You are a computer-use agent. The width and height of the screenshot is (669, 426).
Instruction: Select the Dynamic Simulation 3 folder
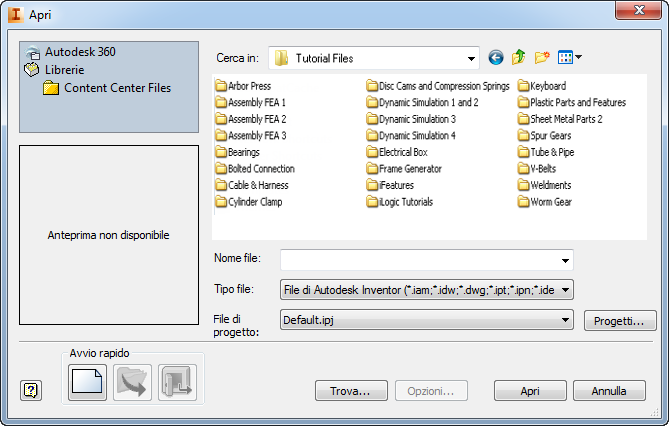tap(411, 119)
